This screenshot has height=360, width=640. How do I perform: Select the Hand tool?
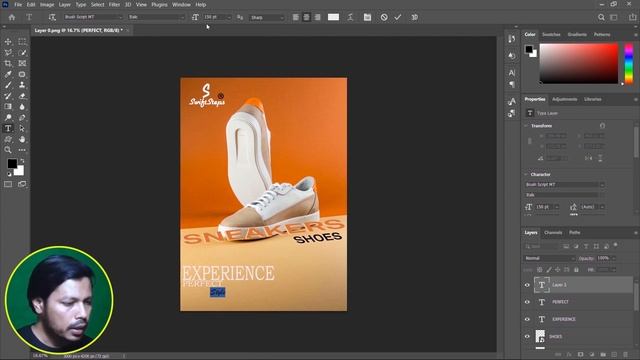22,139
